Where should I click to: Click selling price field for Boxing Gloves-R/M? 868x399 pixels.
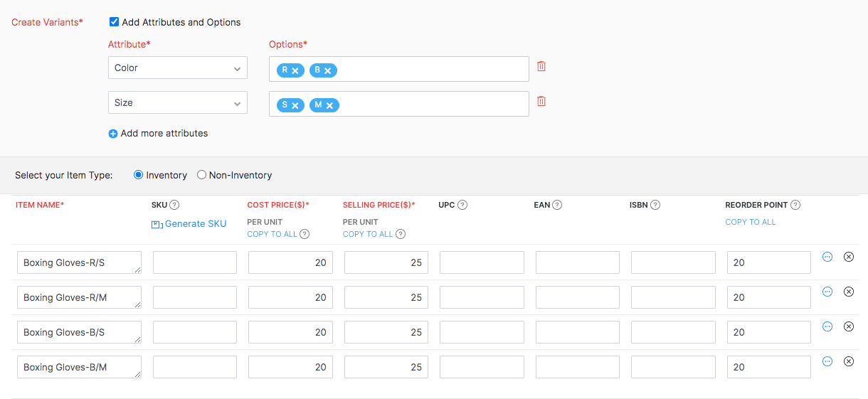click(386, 297)
